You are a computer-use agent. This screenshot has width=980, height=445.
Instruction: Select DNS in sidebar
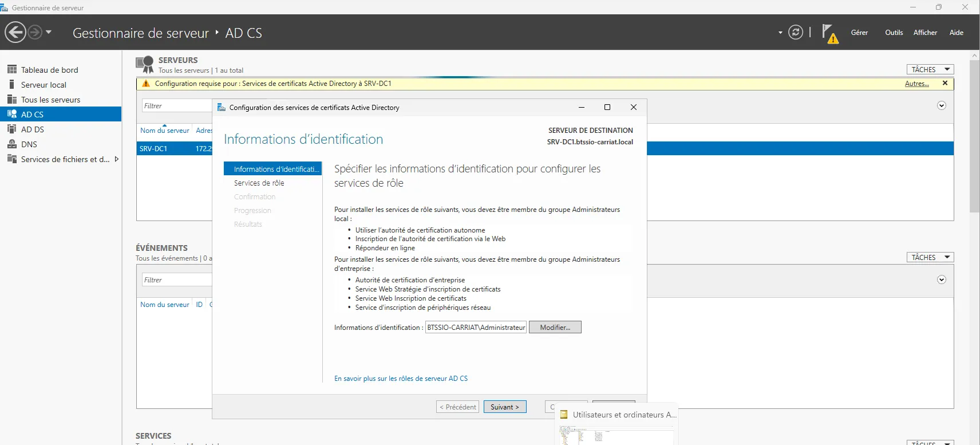[29, 144]
